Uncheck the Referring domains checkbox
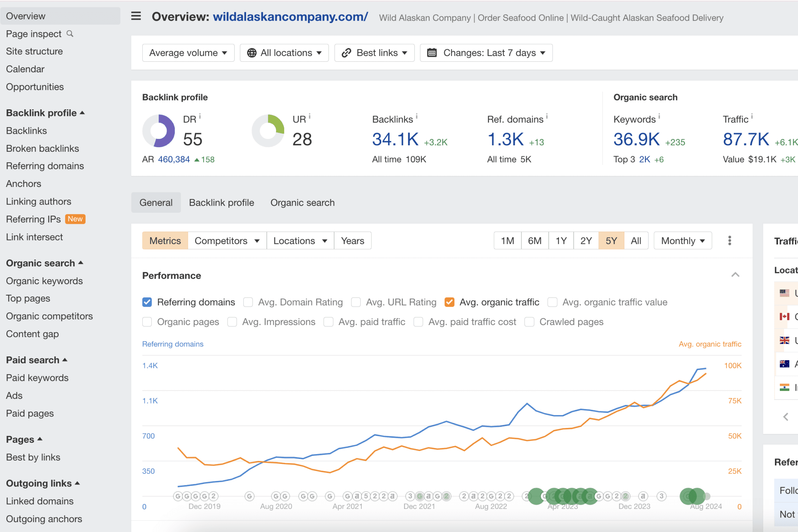Viewport: 798px width, 532px height. (147, 302)
